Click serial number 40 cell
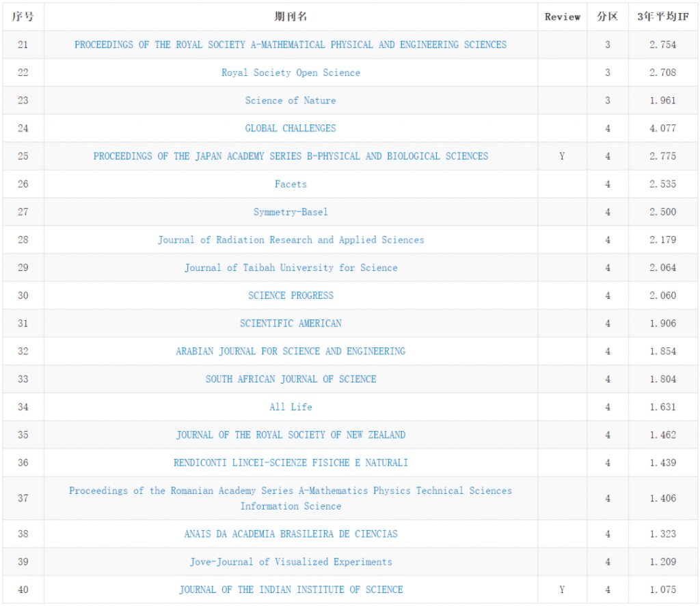Viewport: 700px width, 606px height. pos(23,590)
